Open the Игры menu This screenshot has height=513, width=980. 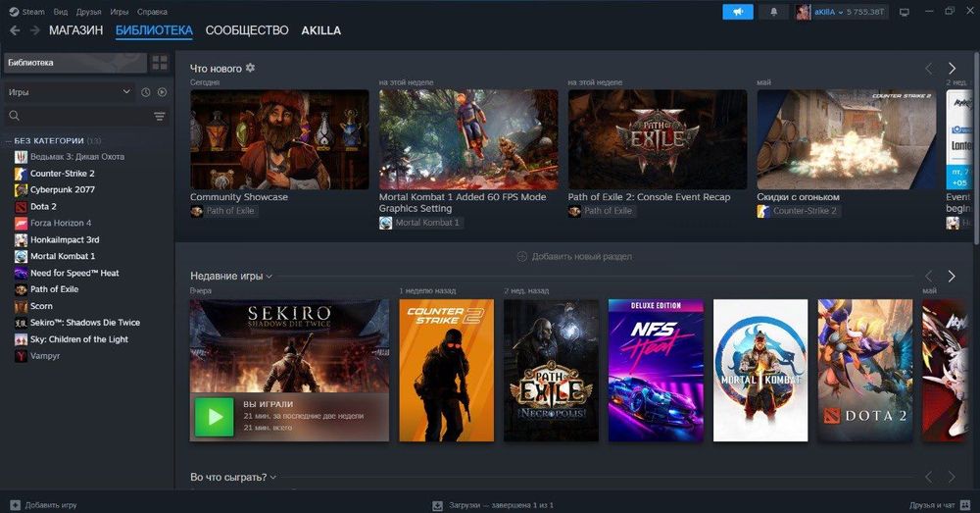(x=120, y=11)
